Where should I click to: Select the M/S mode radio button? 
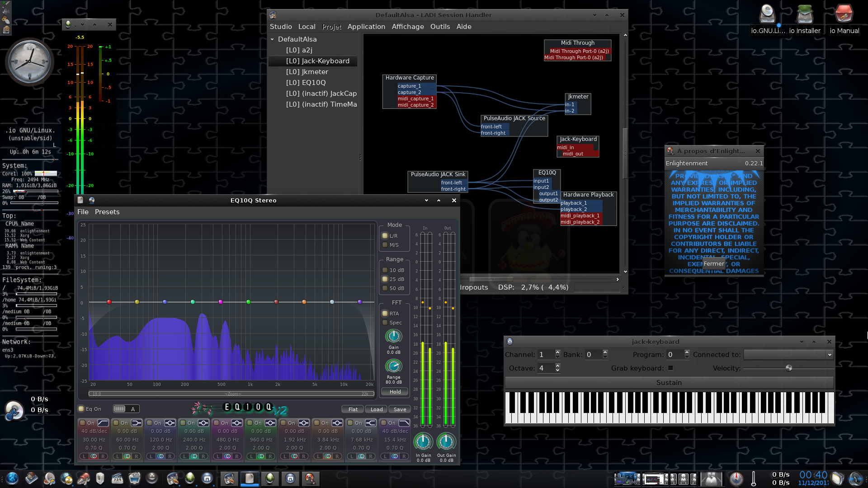pos(385,245)
